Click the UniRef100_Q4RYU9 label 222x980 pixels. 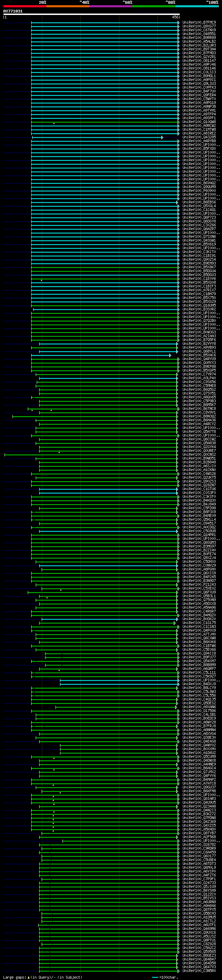(x=199, y=359)
